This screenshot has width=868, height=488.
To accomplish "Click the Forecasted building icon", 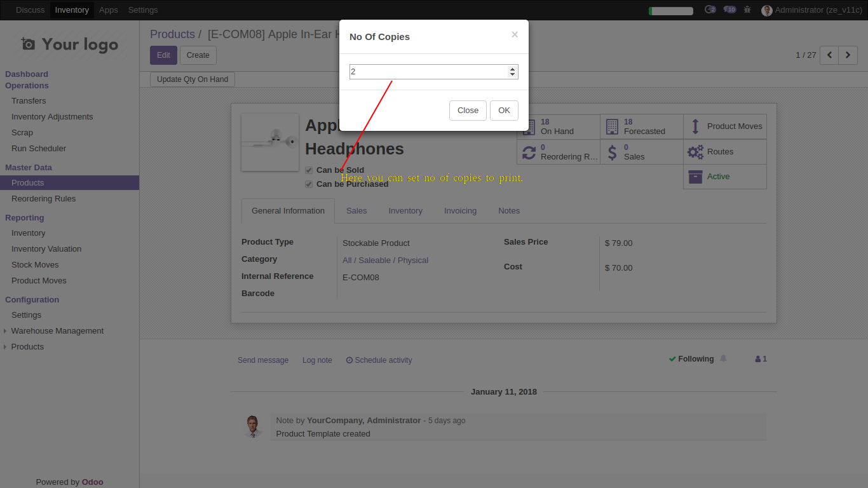I will 612,126.
